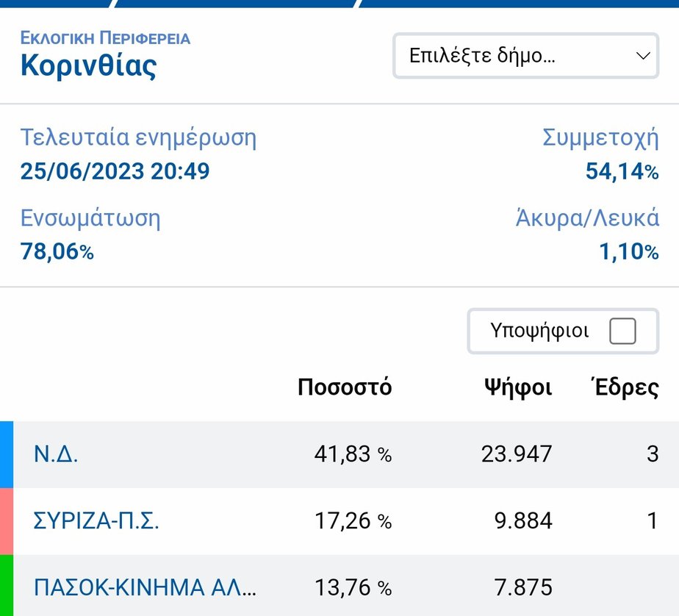This screenshot has width=679, height=616.
Task: Click the blue Ν.Δ. color bar
Action: pos(7,454)
